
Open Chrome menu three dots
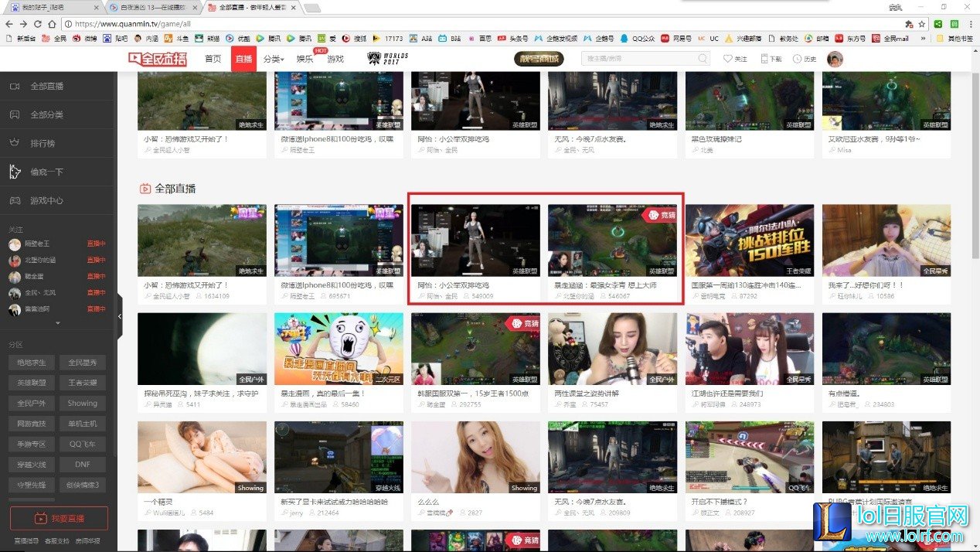[x=970, y=24]
